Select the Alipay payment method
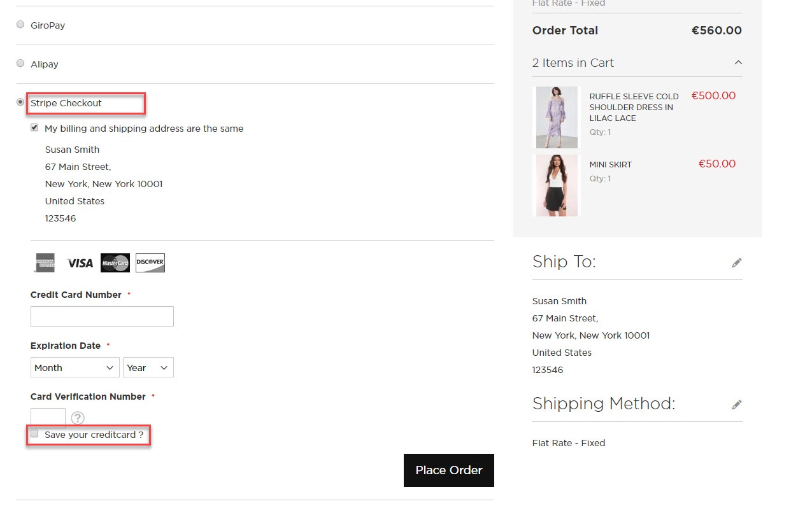Viewport: 812px width, 506px height. pyautogui.click(x=20, y=62)
